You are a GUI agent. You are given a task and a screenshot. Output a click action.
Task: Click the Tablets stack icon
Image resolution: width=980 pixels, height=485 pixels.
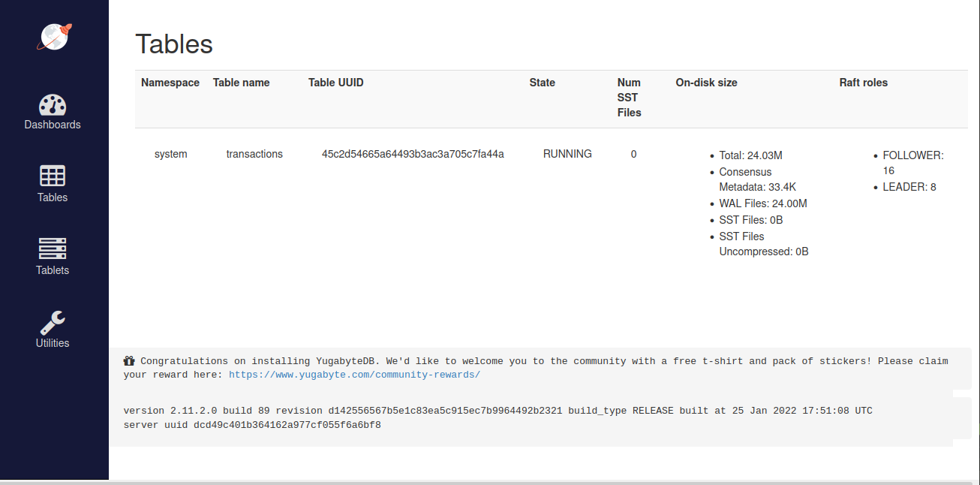pyautogui.click(x=53, y=248)
